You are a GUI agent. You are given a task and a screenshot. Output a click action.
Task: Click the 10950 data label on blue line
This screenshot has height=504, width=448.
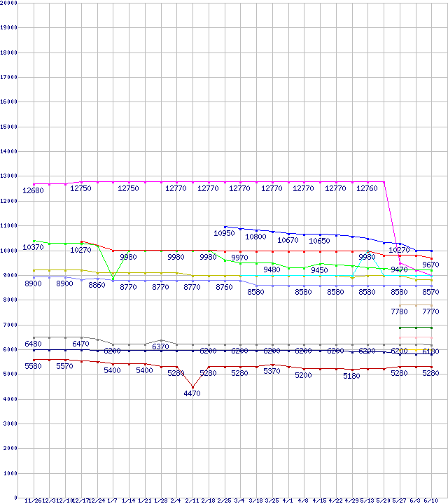[225, 232]
